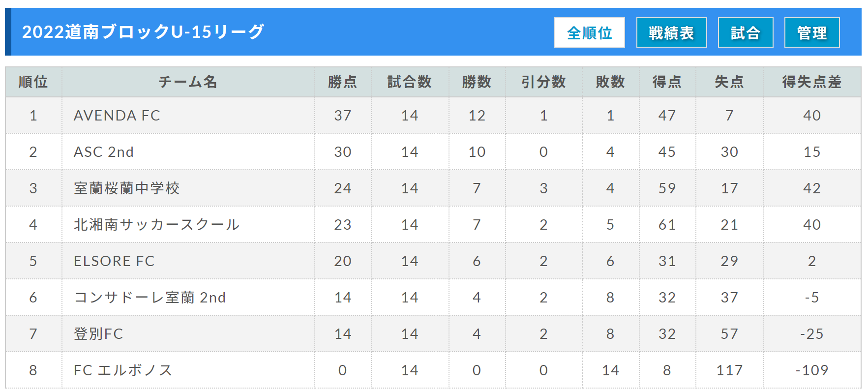Click the 勝点 column header

343,82
